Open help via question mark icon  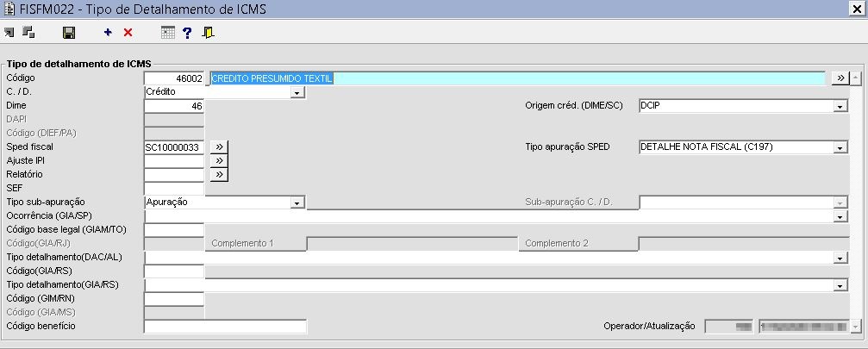187,34
